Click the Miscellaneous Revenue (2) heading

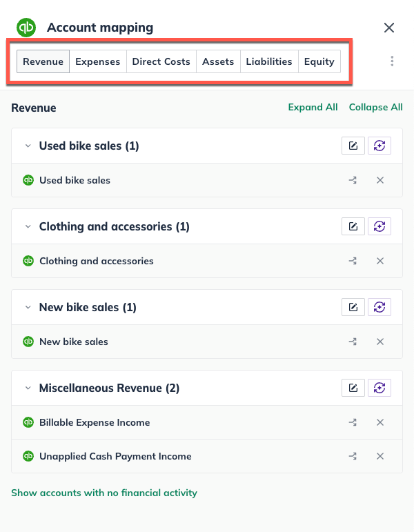109,388
